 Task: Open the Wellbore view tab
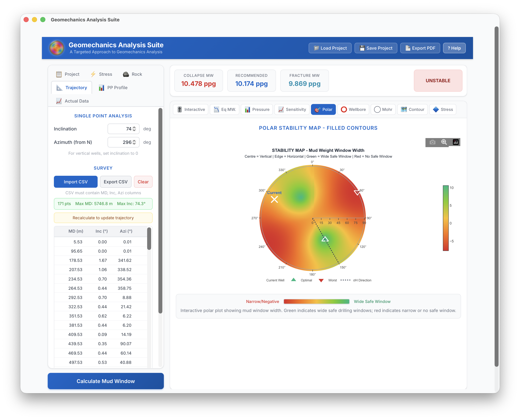click(353, 109)
